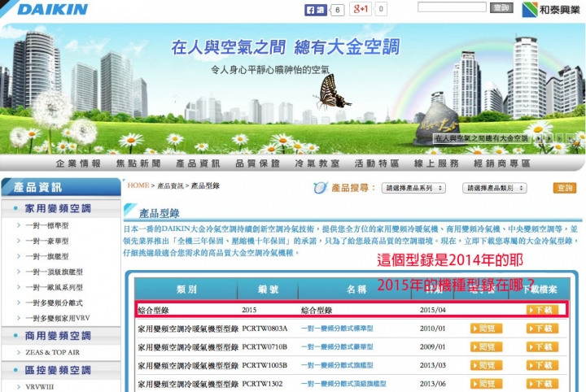
Task: Click the 2015/04 date cell
Action: [x=433, y=310]
